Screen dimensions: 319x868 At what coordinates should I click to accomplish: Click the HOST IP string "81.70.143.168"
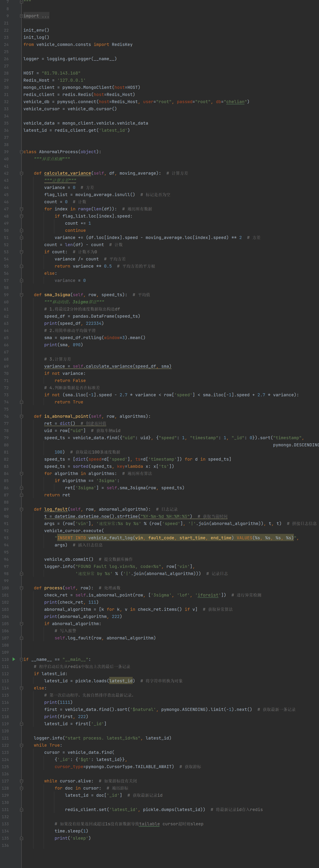click(x=61, y=73)
